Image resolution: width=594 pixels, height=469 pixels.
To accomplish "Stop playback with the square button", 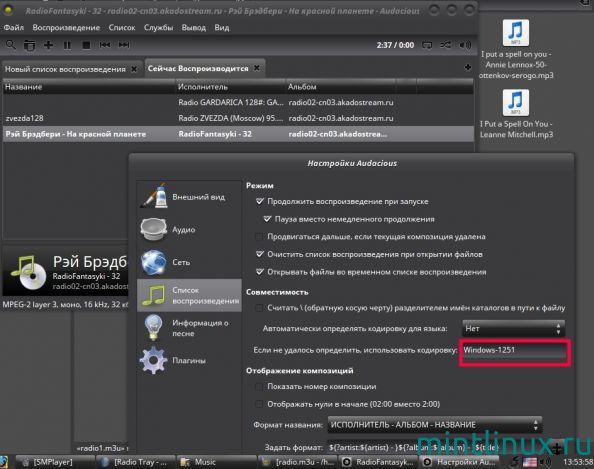I will tap(86, 45).
